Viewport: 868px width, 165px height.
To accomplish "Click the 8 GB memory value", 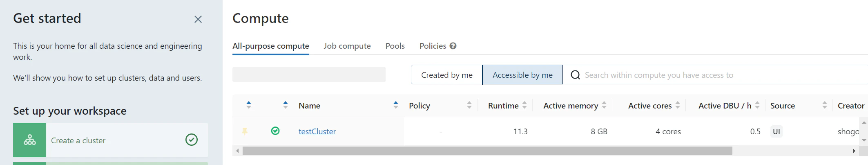I will 599,131.
